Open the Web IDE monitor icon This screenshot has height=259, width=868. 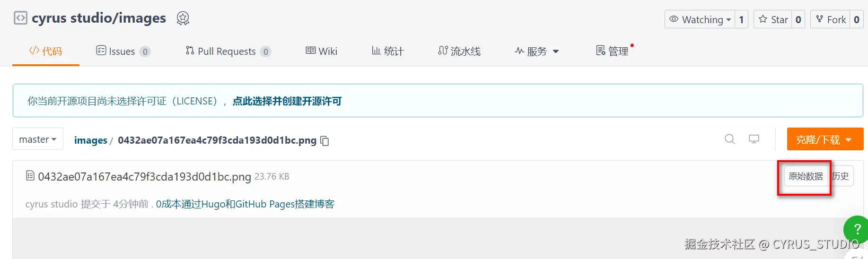pos(754,139)
